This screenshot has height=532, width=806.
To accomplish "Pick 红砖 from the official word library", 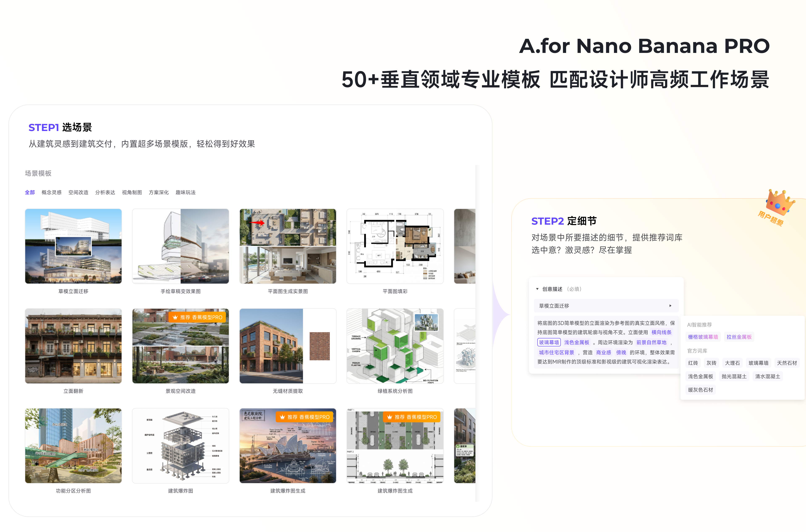I will pos(693,363).
